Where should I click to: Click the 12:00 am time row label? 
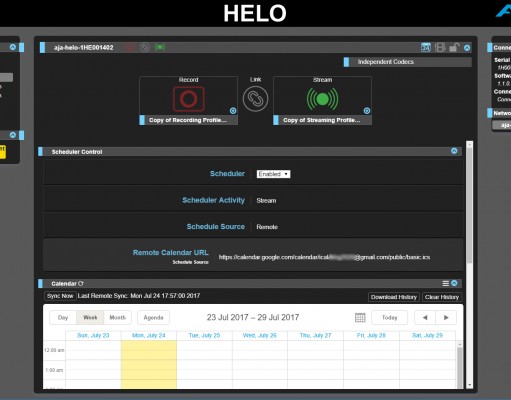tap(54, 350)
